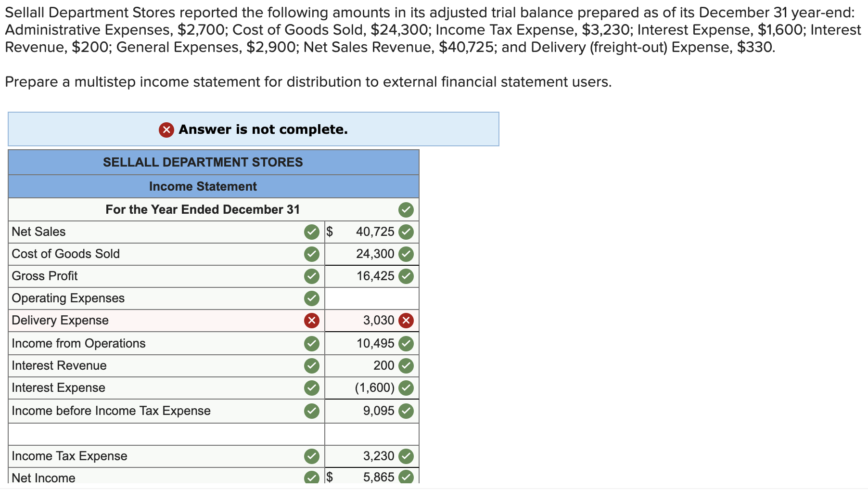Click the green check beside the Interest Expense label

(x=312, y=388)
